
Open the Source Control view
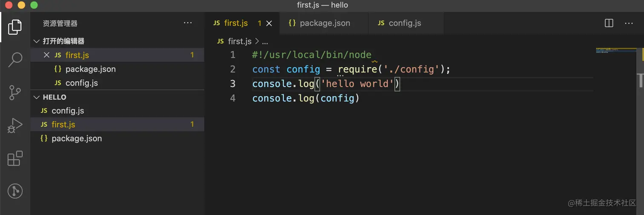coord(15,93)
